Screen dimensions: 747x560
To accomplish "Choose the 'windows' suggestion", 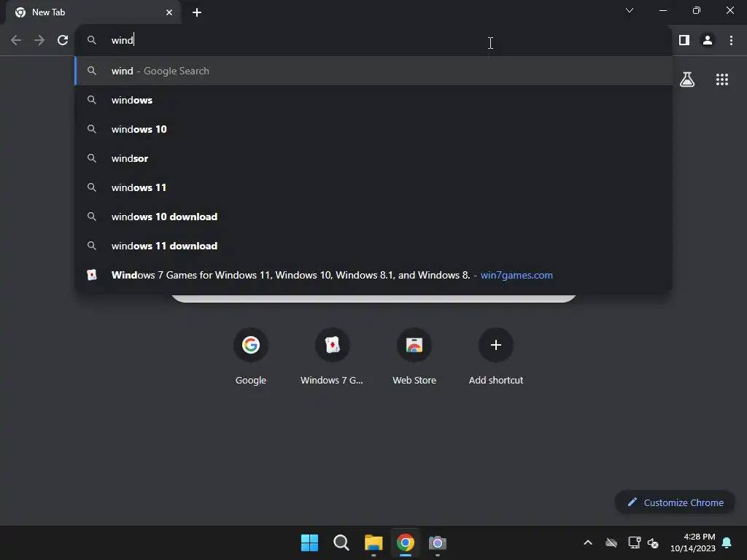I will click(373, 100).
